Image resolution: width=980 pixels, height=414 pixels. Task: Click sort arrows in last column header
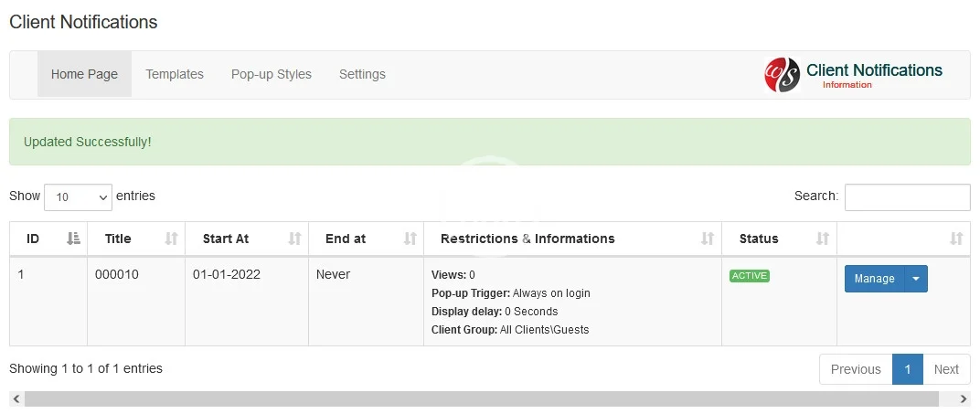point(956,239)
